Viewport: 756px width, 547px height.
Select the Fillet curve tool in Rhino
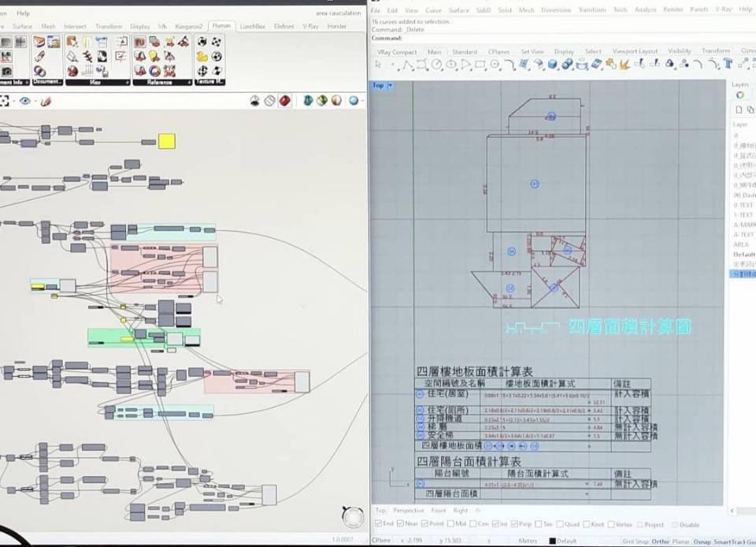(x=510, y=65)
